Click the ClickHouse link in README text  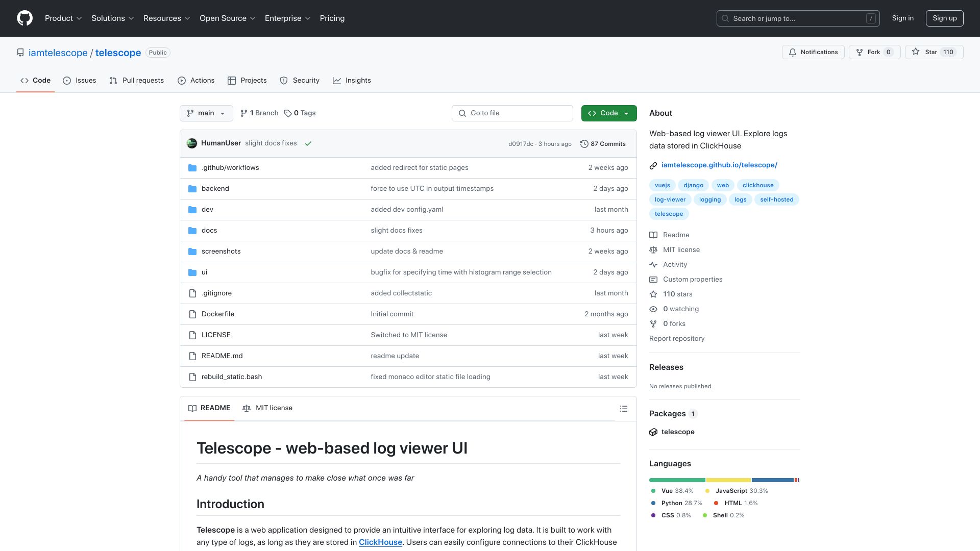(380, 542)
